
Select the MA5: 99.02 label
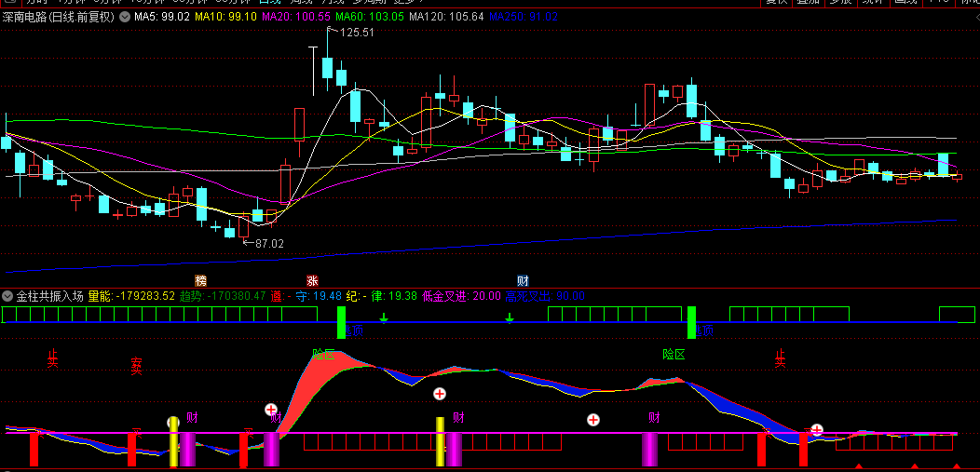click(x=162, y=18)
